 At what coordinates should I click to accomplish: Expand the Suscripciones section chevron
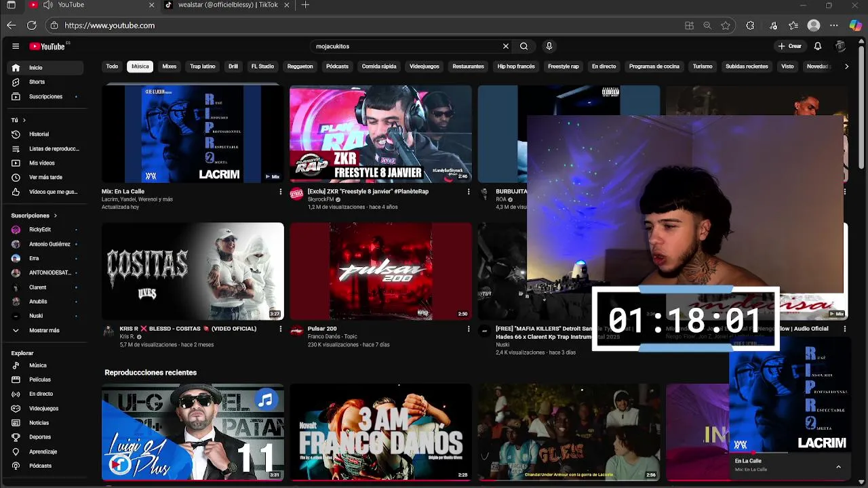[x=55, y=216]
